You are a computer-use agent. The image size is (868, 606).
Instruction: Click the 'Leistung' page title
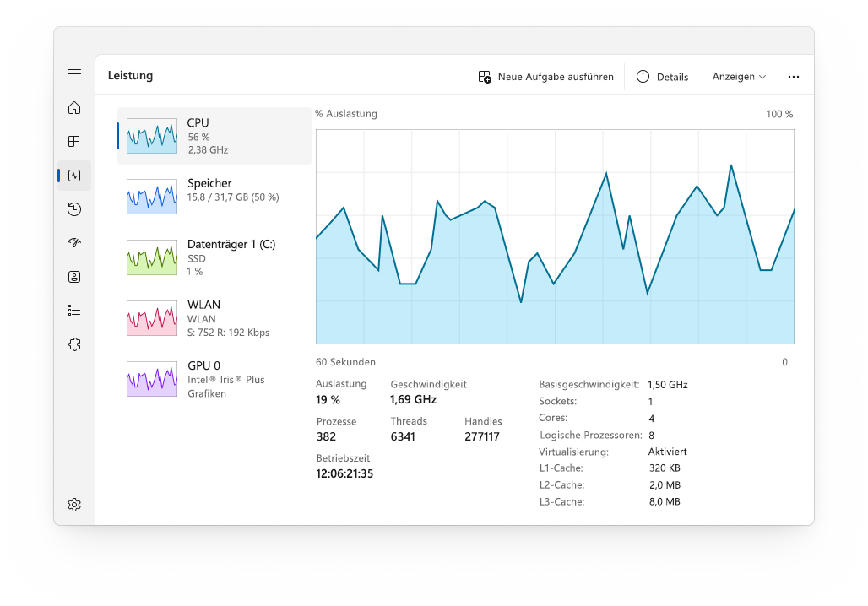point(130,76)
